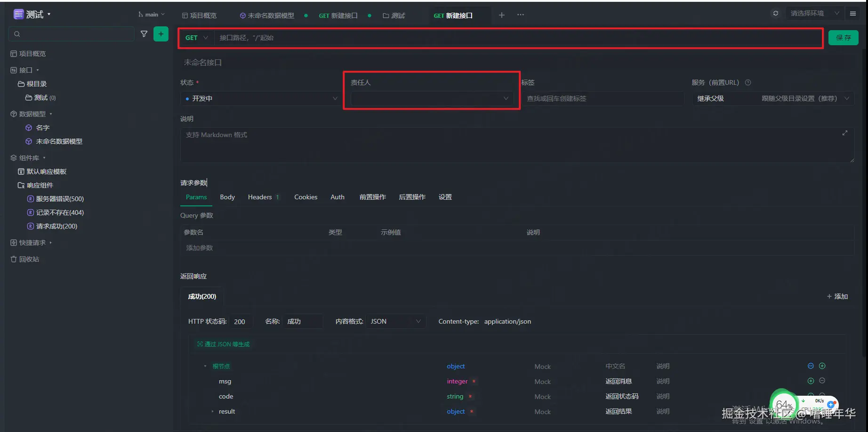Toggle the required asterisk on code field
868x432 pixels.
pos(470,396)
